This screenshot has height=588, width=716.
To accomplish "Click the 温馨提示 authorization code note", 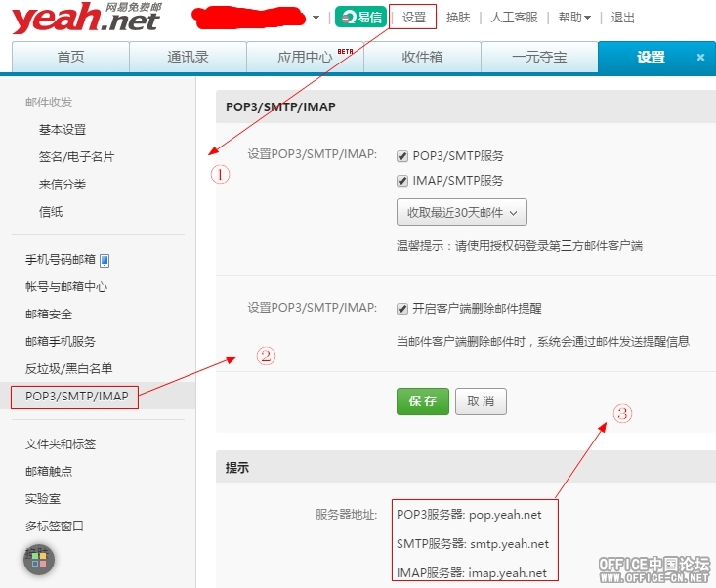I will pyautogui.click(x=520, y=246).
